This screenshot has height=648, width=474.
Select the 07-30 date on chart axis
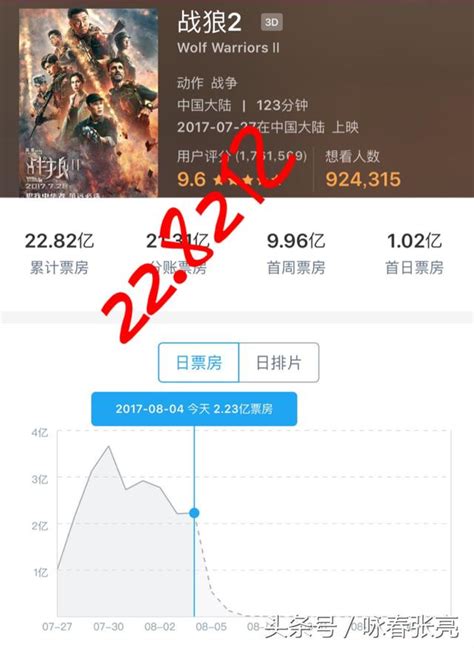[x=108, y=627]
